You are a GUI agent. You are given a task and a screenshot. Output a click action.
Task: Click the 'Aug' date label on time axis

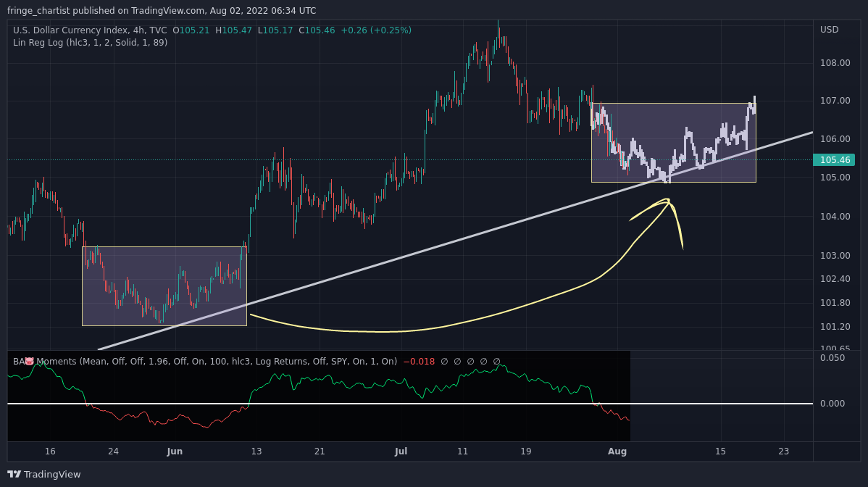(x=617, y=451)
